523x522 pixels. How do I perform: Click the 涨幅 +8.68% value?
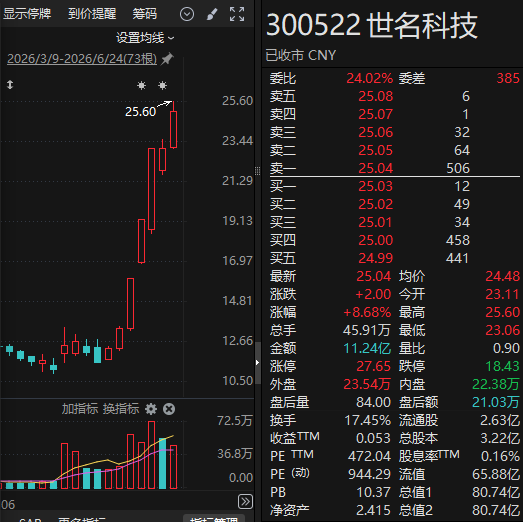[367, 312]
